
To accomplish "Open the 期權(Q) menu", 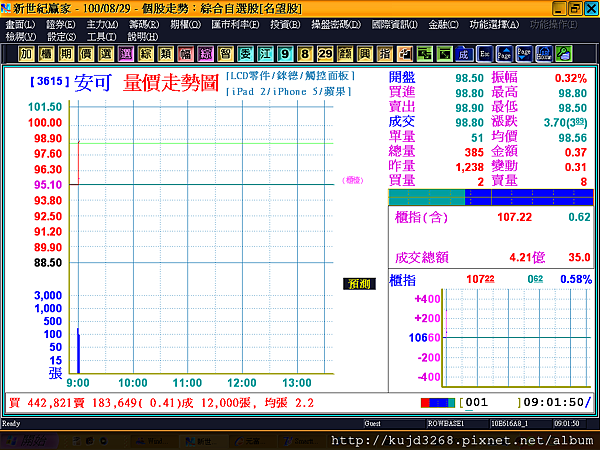I will point(186,25).
